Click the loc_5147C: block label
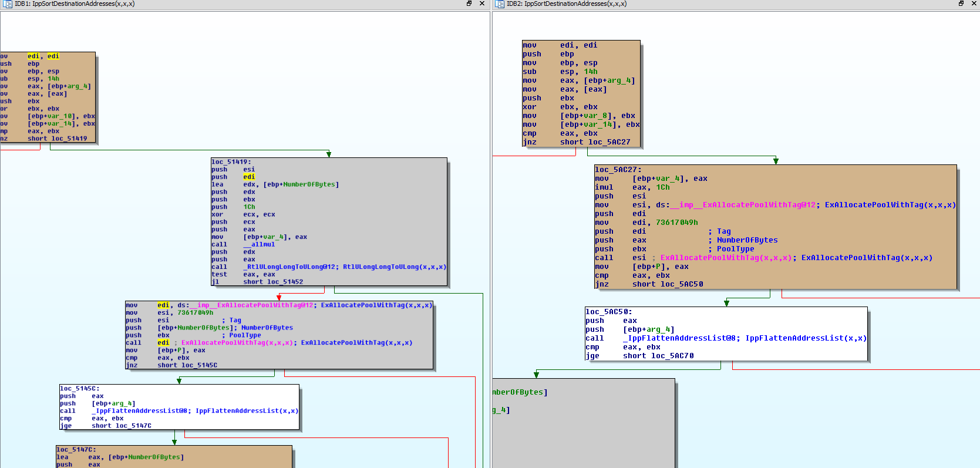The width and height of the screenshot is (980, 468). coord(76,450)
